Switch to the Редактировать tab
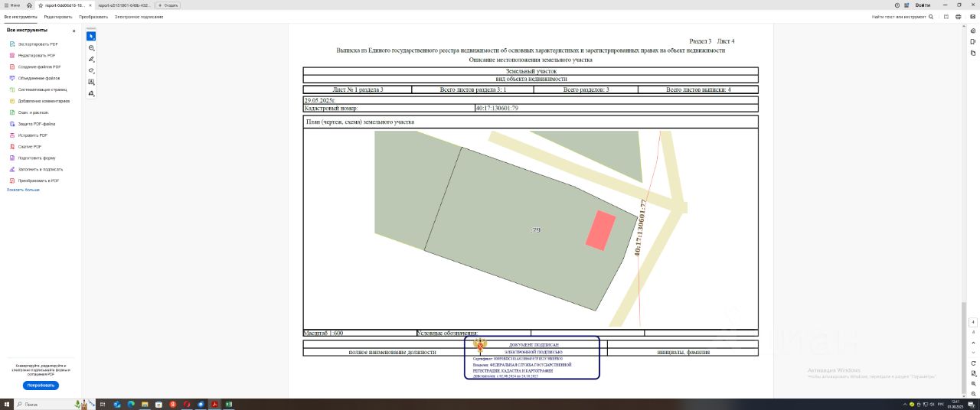 point(58,16)
